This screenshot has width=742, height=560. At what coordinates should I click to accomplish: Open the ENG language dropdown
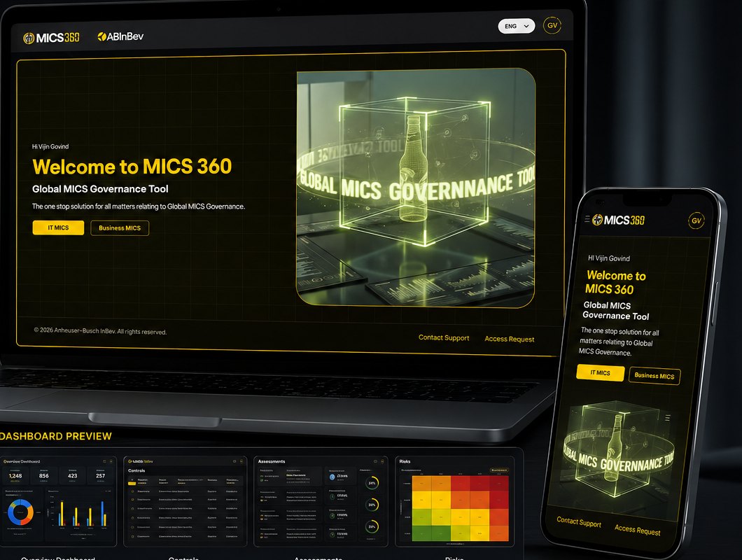[517, 26]
